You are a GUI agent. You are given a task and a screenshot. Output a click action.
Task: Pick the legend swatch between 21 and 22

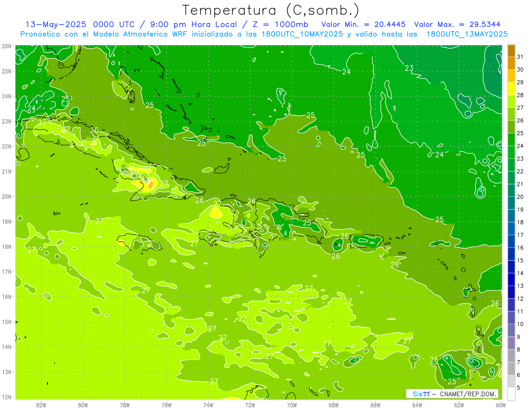pyautogui.click(x=511, y=178)
